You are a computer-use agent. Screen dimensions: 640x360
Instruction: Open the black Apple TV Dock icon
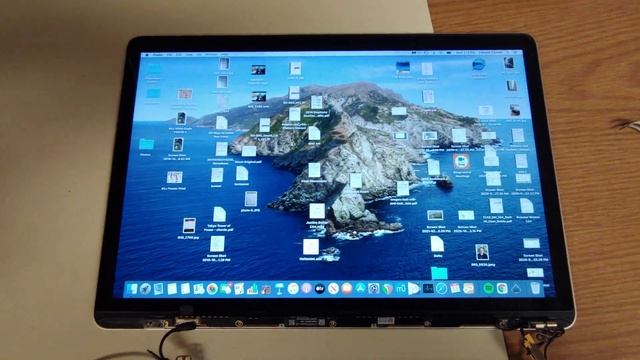320,289
